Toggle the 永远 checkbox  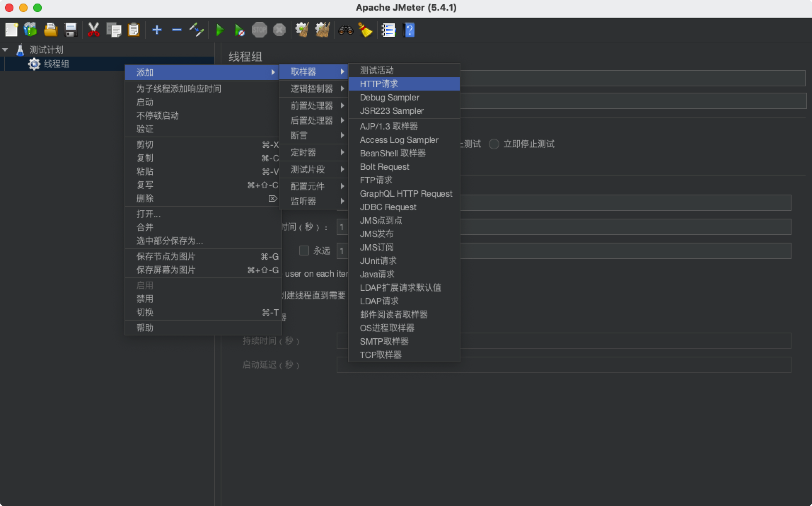[x=304, y=251]
